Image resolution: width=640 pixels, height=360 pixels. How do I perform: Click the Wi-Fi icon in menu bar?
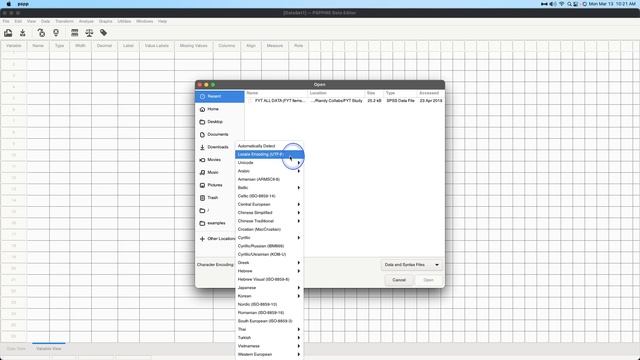562,4
